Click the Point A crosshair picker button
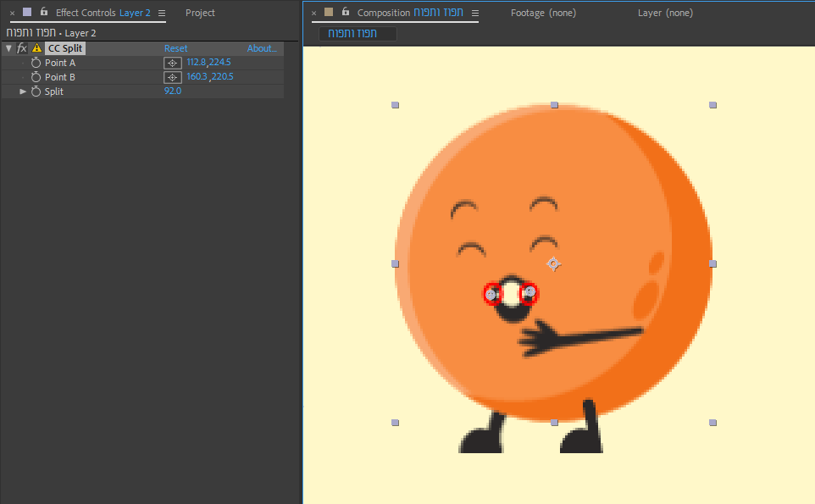Viewport: 815px width, 504px height. pos(173,63)
